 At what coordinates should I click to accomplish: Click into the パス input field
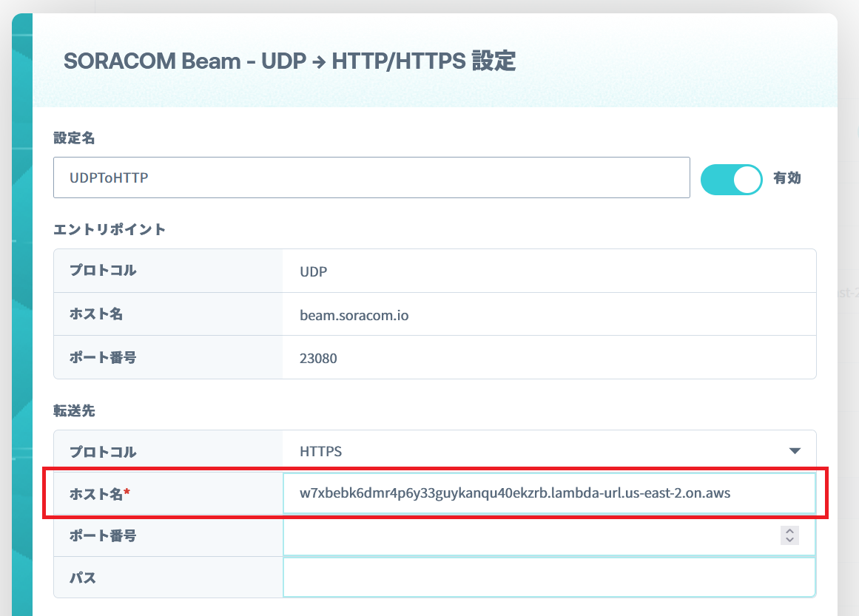[x=550, y=577]
